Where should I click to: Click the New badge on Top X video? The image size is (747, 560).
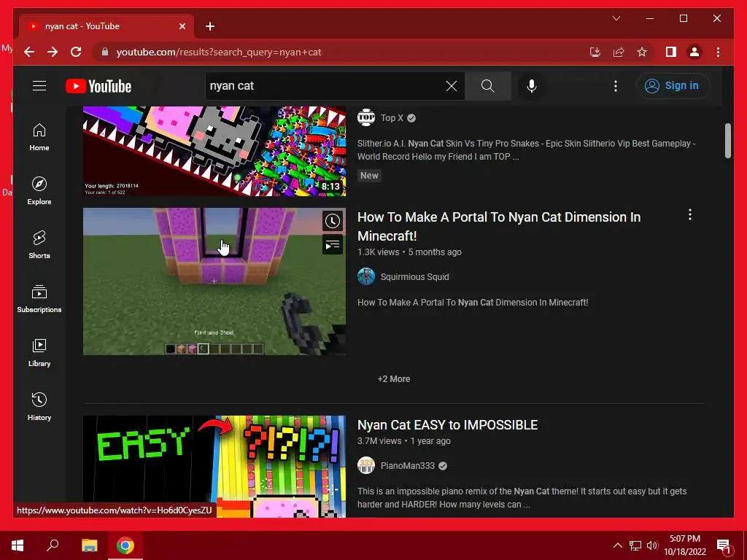[x=369, y=175]
